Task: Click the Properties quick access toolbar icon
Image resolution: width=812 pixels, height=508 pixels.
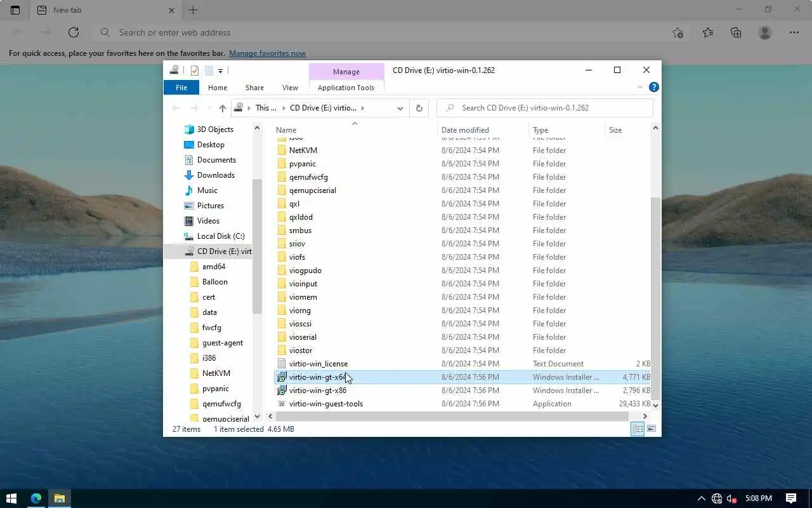Action: pyautogui.click(x=195, y=70)
